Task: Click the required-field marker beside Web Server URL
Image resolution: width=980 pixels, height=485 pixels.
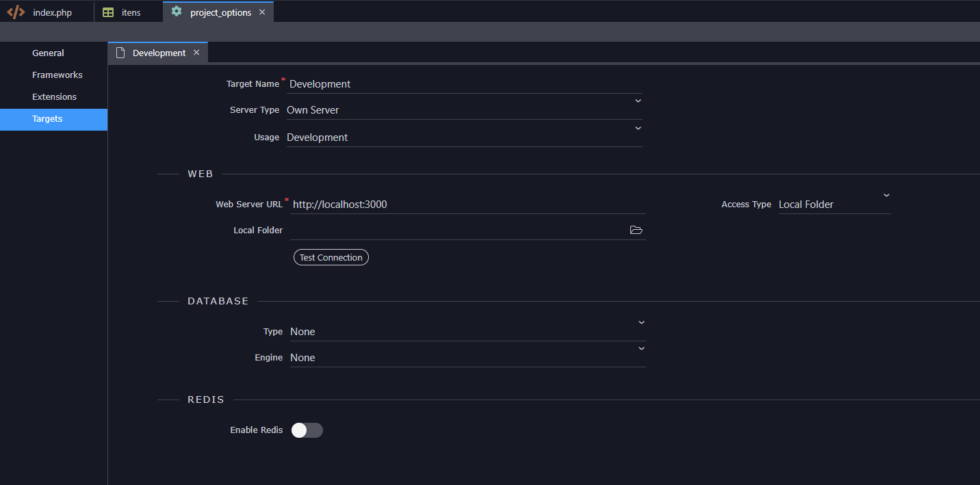Action: coord(285,199)
